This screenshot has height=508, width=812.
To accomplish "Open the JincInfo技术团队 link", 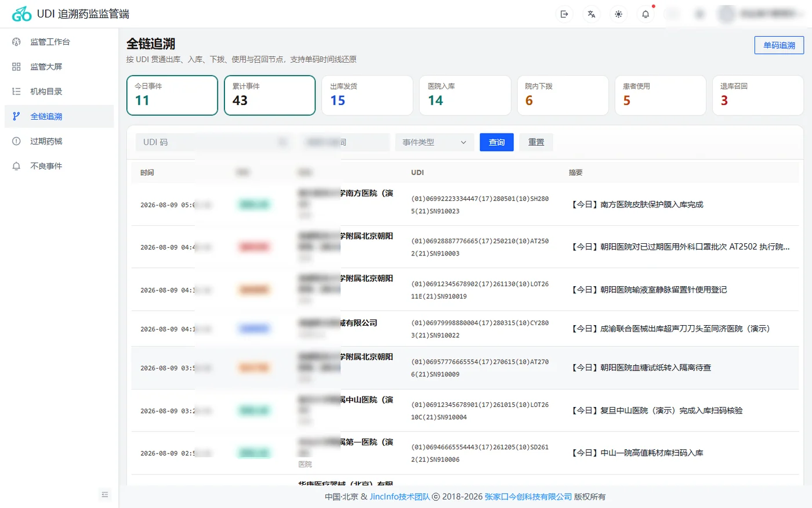I will pos(400,497).
